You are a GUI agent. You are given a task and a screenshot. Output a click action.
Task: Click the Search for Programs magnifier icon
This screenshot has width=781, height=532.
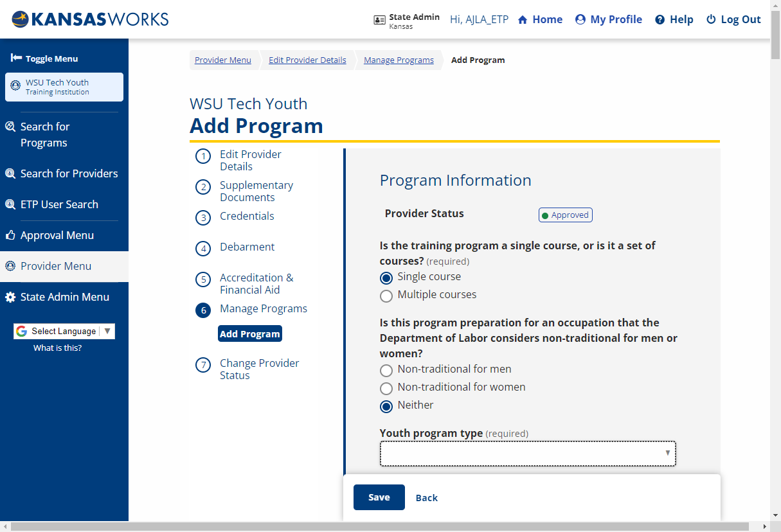10,127
